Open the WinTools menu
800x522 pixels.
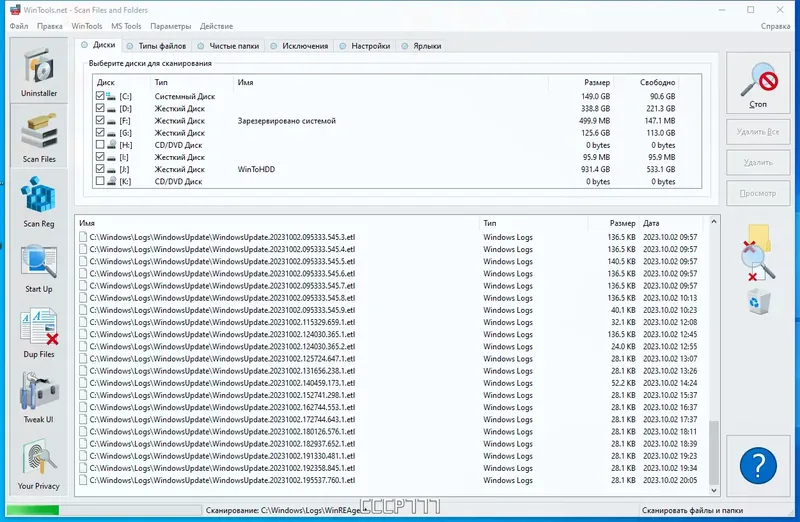87,26
